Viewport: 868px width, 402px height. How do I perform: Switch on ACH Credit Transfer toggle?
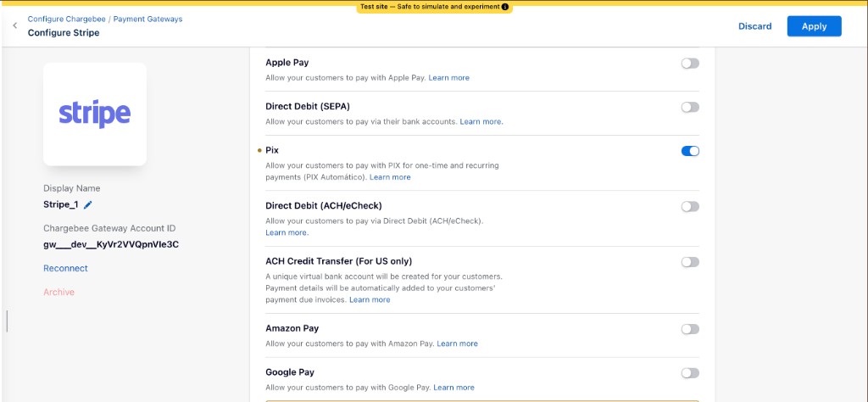click(690, 262)
